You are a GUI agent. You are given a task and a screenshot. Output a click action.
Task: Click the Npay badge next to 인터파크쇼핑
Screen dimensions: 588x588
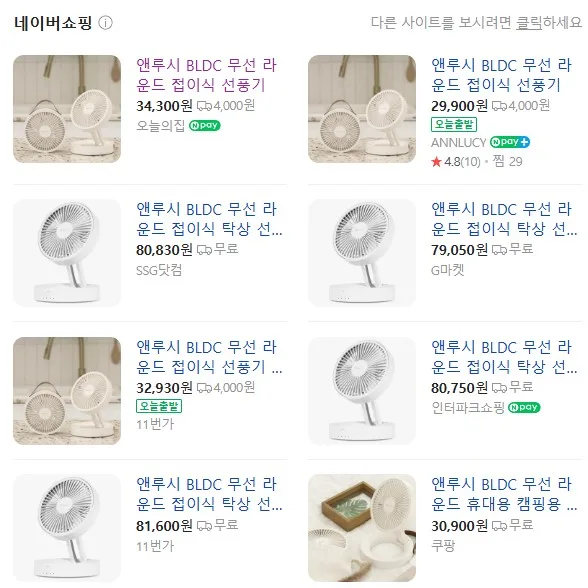524,407
